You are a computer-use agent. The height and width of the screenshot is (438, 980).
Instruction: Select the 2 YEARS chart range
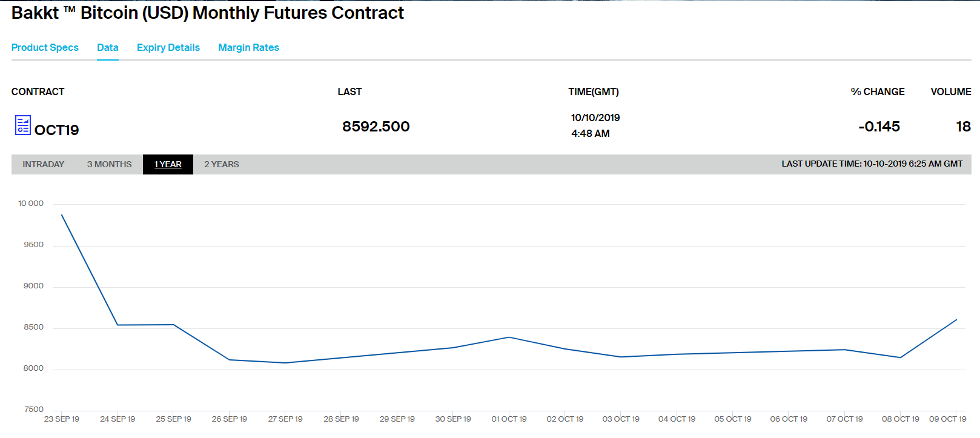click(x=222, y=164)
